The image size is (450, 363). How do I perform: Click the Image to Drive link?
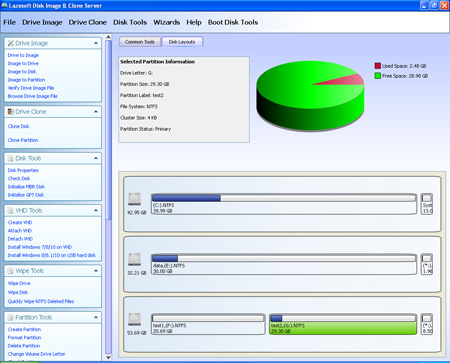(23, 63)
